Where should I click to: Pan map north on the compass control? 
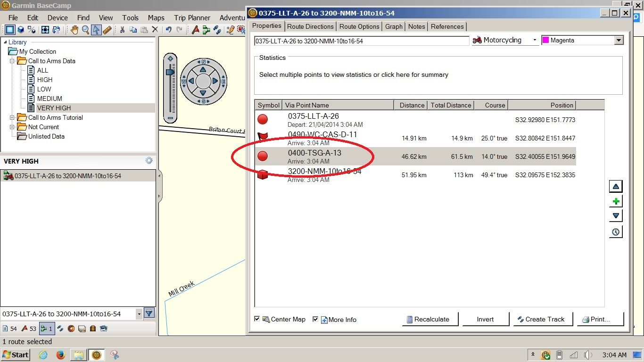coord(203,69)
